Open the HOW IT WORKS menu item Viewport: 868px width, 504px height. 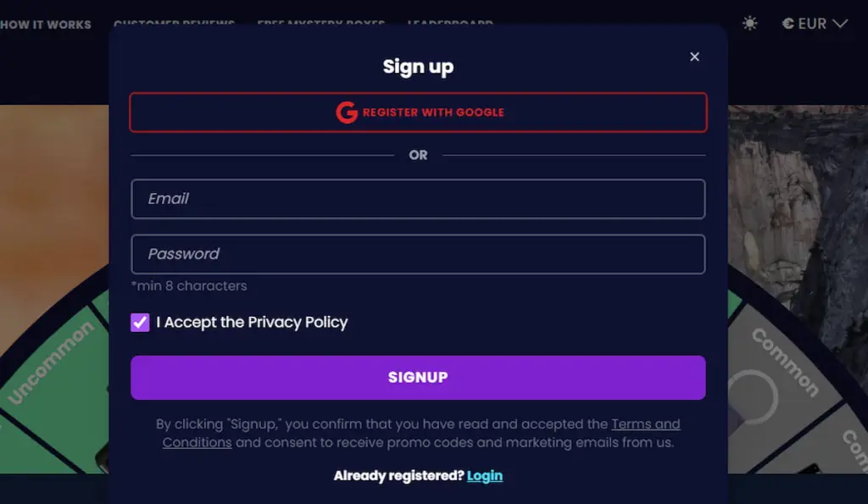45,25
